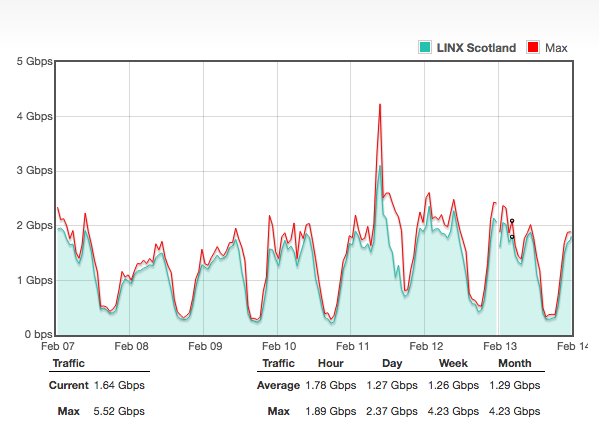Click the 1 Gbps axis label

tap(34, 280)
